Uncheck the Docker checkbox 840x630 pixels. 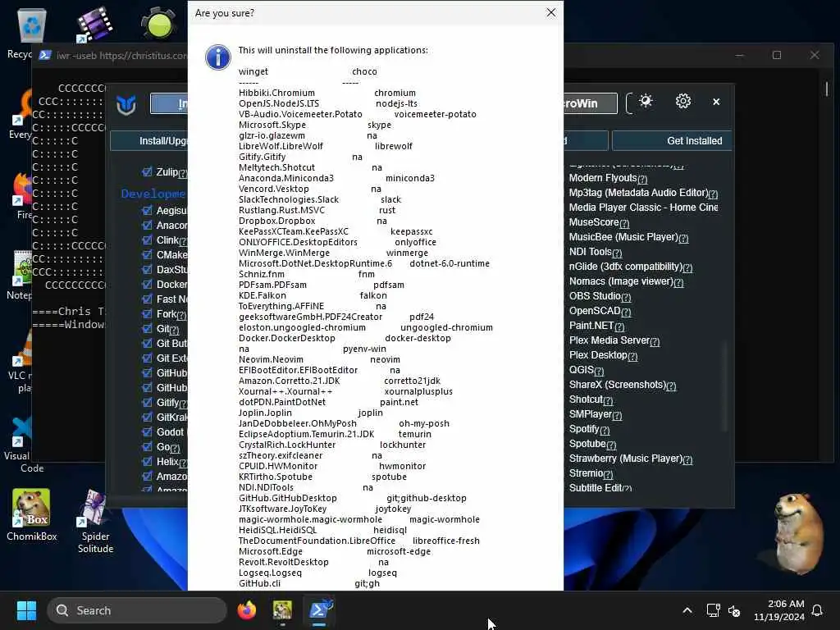(148, 284)
